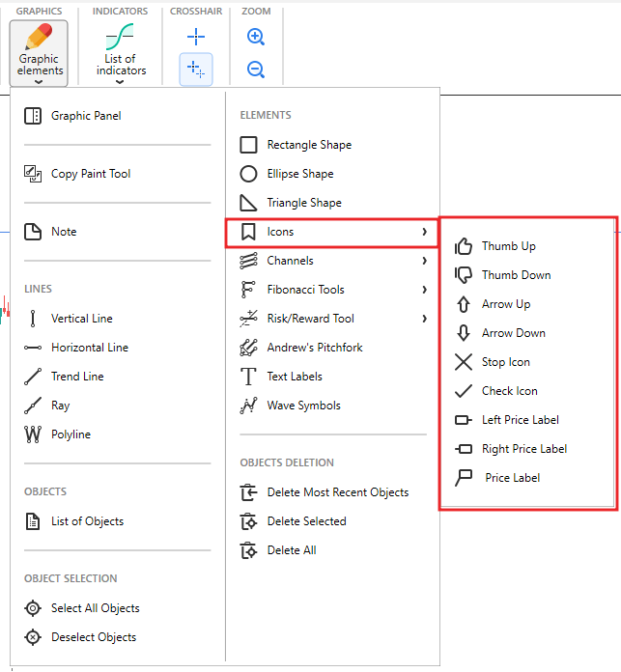This screenshot has height=672, width=621.
Task: Open the List of indicators dropdown
Action: tap(121, 55)
